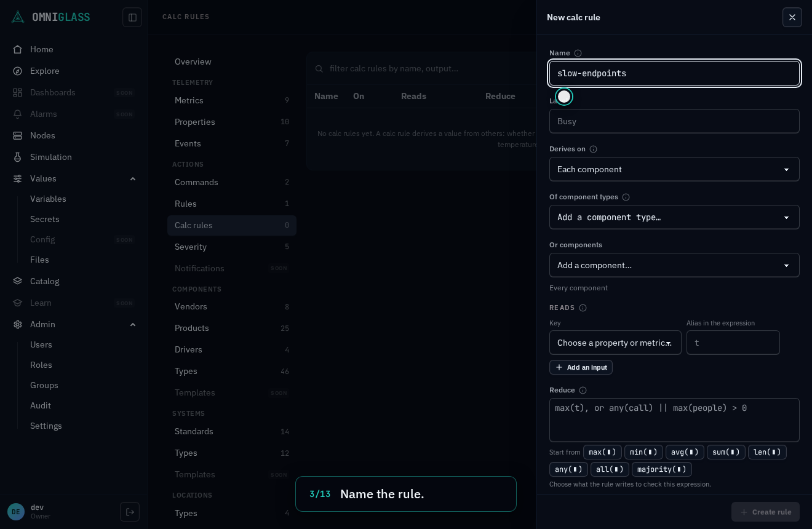Click the Home icon in sidebar
Viewport: 812px width, 529px height.
point(18,49)
